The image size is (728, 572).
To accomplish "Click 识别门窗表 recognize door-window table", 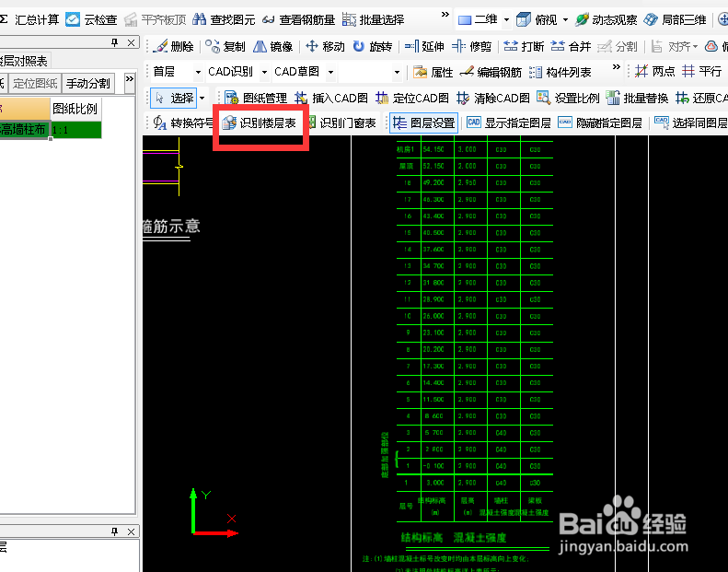I will (341, 123).
